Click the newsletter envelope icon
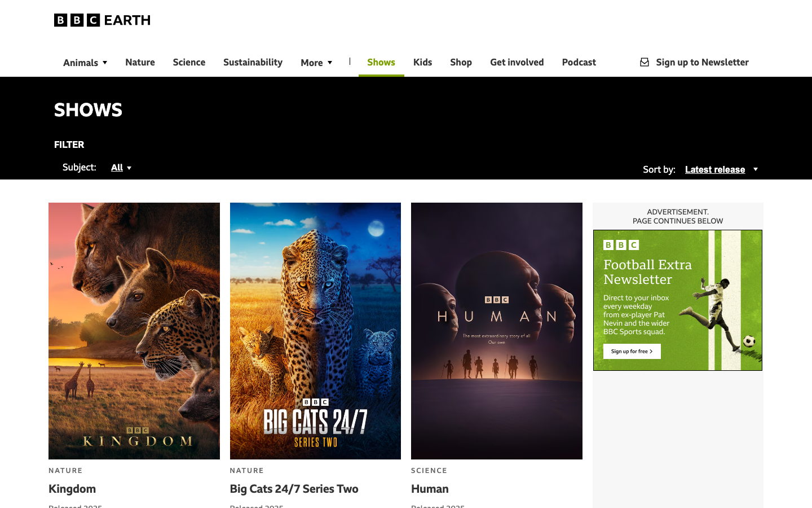 point(645,62)
